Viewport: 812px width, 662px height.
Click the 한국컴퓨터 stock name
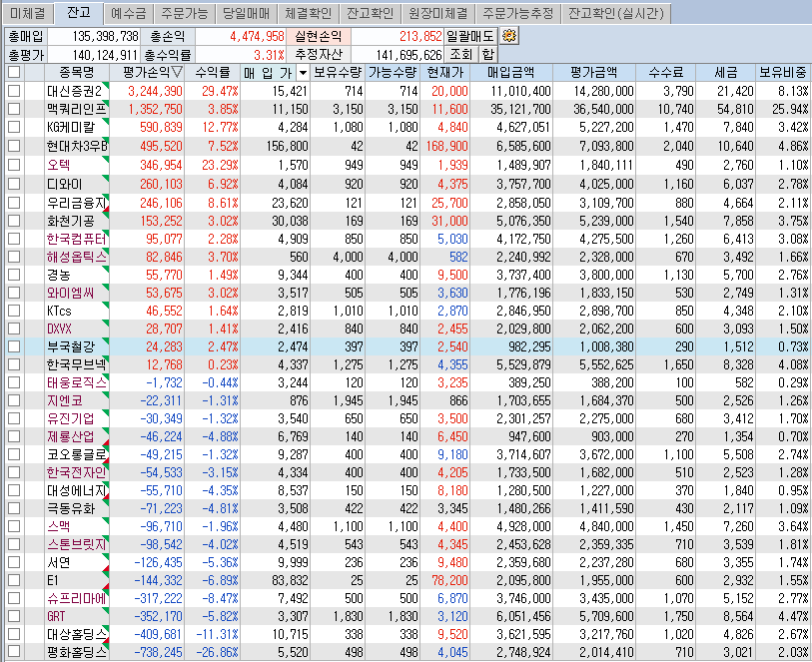click(x=76, y=239)
